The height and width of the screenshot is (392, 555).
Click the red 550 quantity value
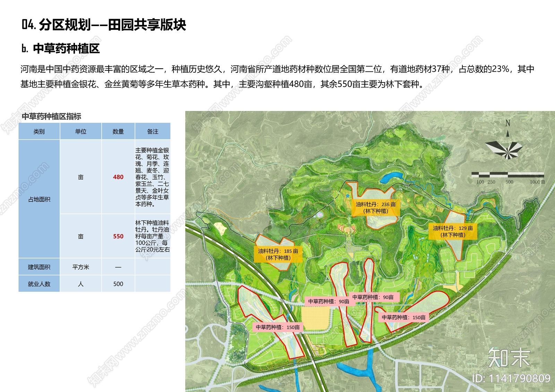pos(118,236)
